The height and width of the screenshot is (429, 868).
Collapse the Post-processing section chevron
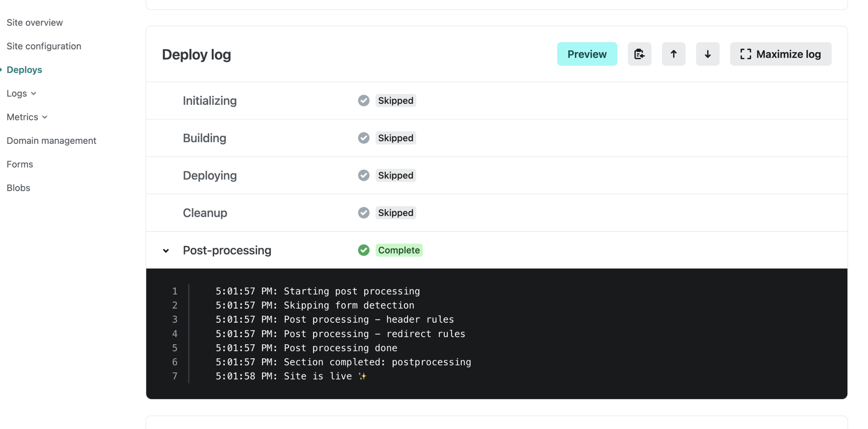click(166, 251)
